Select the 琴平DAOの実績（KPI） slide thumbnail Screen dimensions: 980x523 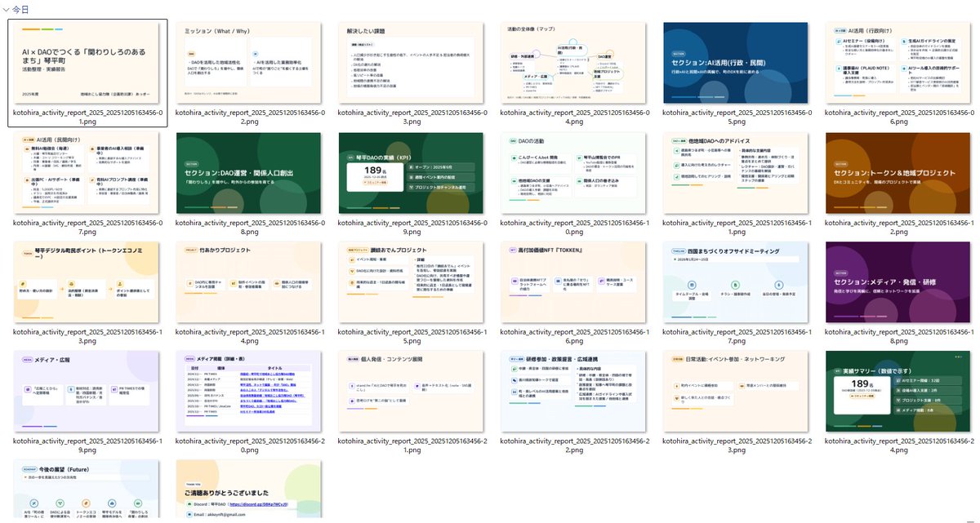(412, 174)
